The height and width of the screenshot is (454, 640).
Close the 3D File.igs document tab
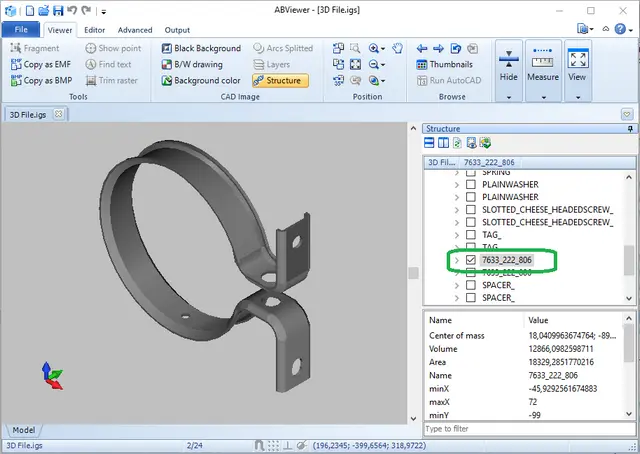pos(58,114)
